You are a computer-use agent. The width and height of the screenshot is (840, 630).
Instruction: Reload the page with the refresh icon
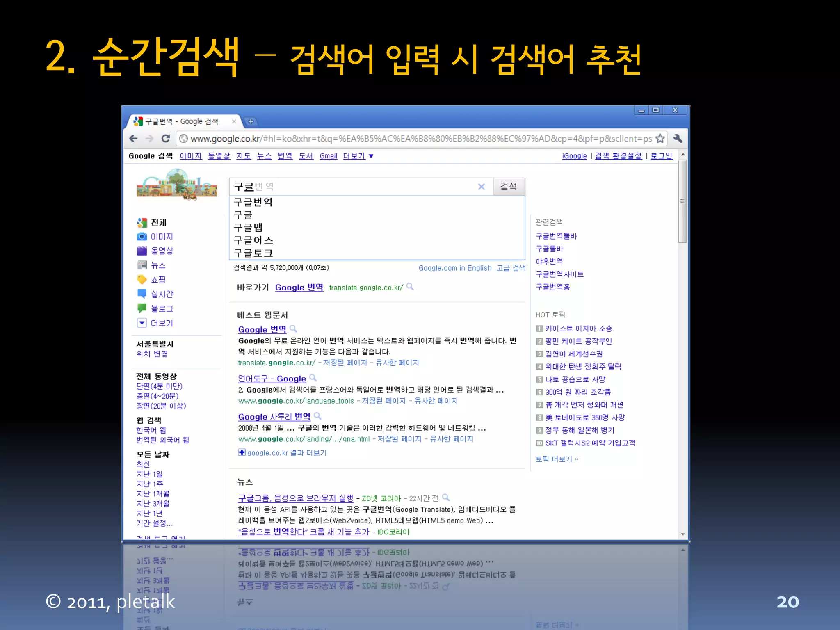[x=166, y=139]
